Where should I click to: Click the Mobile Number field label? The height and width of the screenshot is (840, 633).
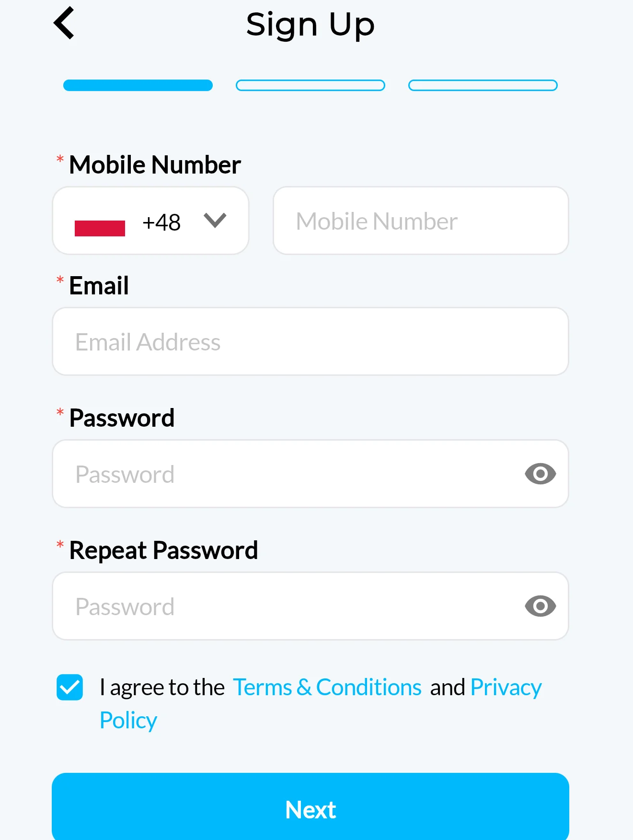tap(155, 165)
